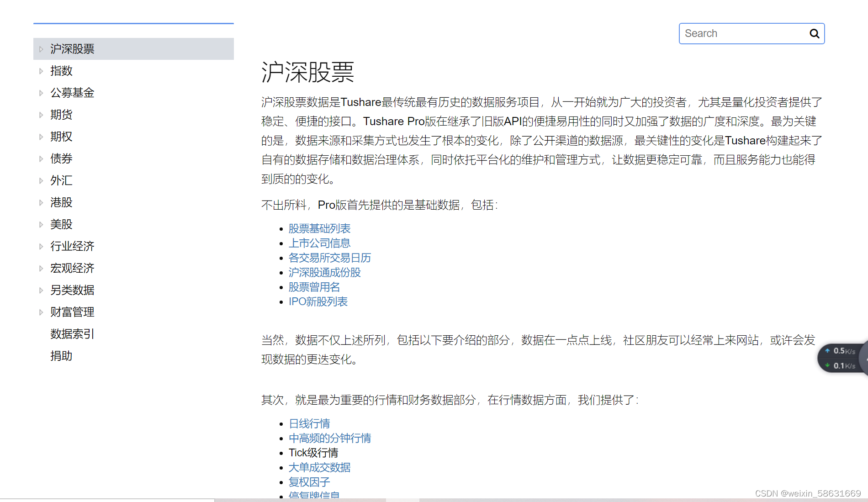Expand the 财富管理 tree arrow

pos(41,312)
